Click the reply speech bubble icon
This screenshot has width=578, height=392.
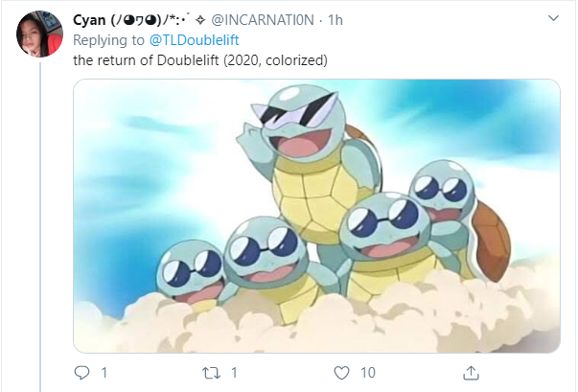[82, 372]
